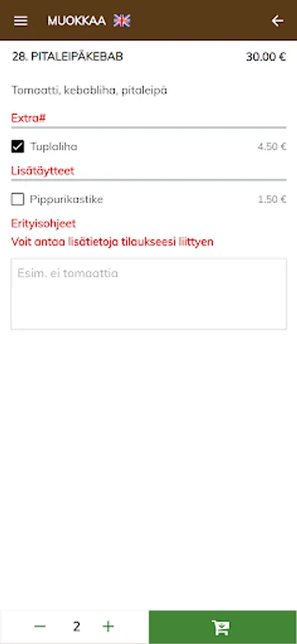Go back using the arrow icon
This screenshot has width=297, height=644.
point(278,21)
